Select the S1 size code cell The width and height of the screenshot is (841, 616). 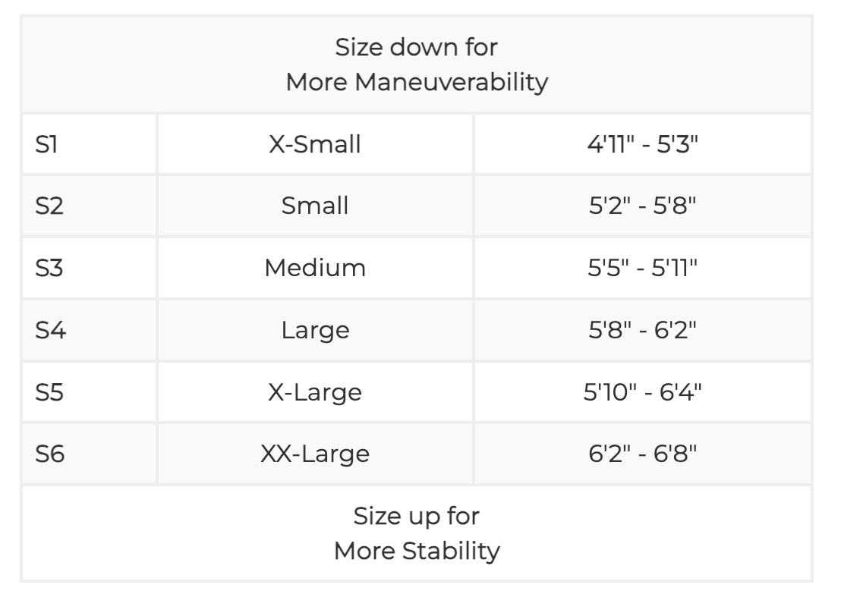click(47, 144)
